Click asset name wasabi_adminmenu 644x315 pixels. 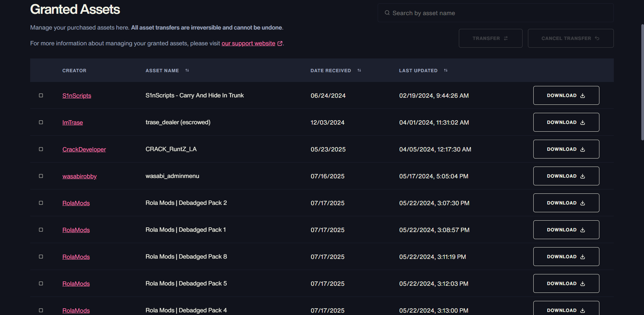click(172, 176)
